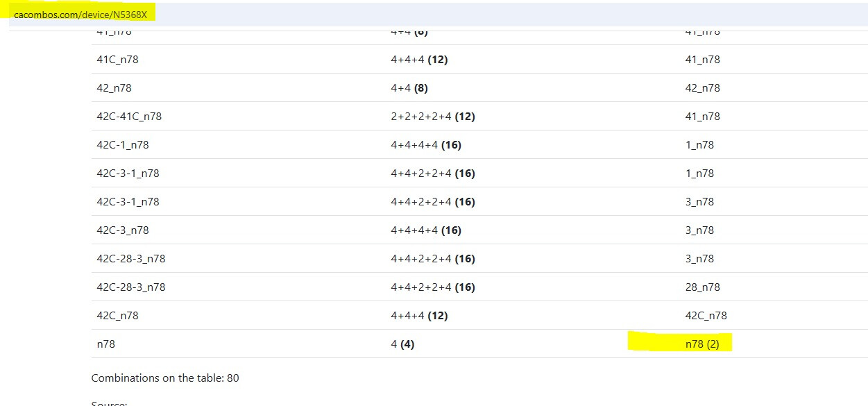Click the n78 cell in the first column
This screenshot has width=868, height=406.
pyautogui.click(x=104, y=344)
